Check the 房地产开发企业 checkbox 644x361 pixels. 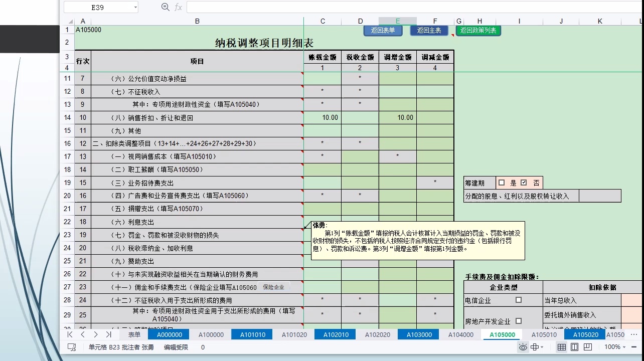519,320
